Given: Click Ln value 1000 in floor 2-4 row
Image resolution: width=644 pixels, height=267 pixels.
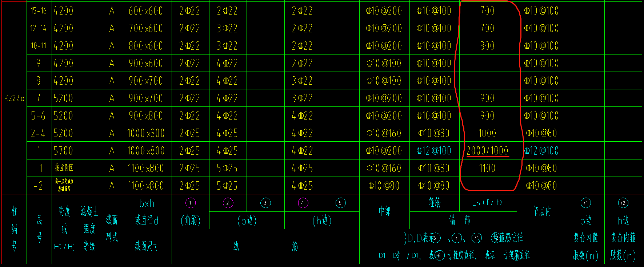Looking at the screenshot, I should click(x=487, y=133).
